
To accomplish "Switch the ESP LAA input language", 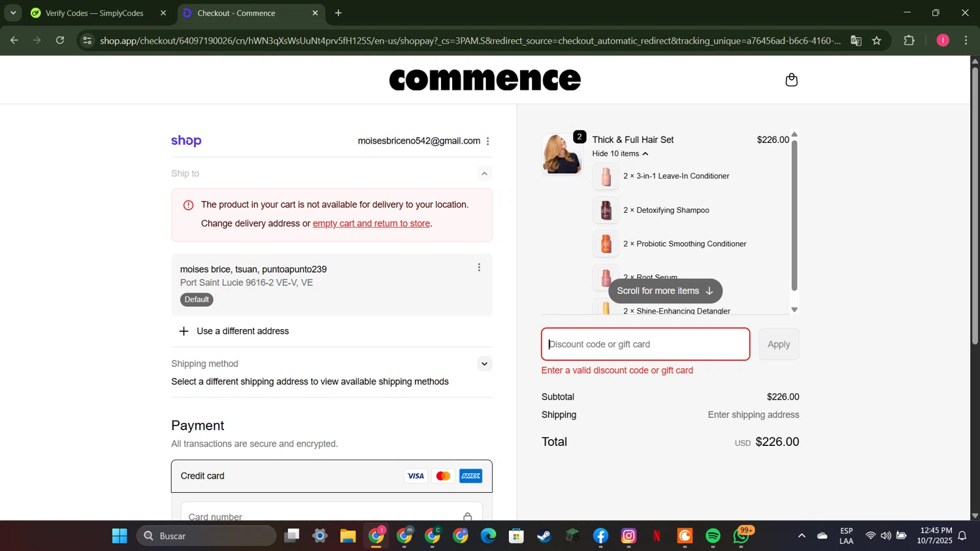I will tap(846, 536).
